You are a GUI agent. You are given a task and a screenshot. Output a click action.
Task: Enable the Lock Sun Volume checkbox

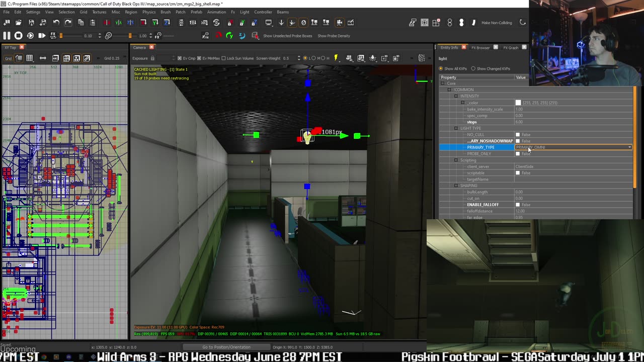(224, 58)
